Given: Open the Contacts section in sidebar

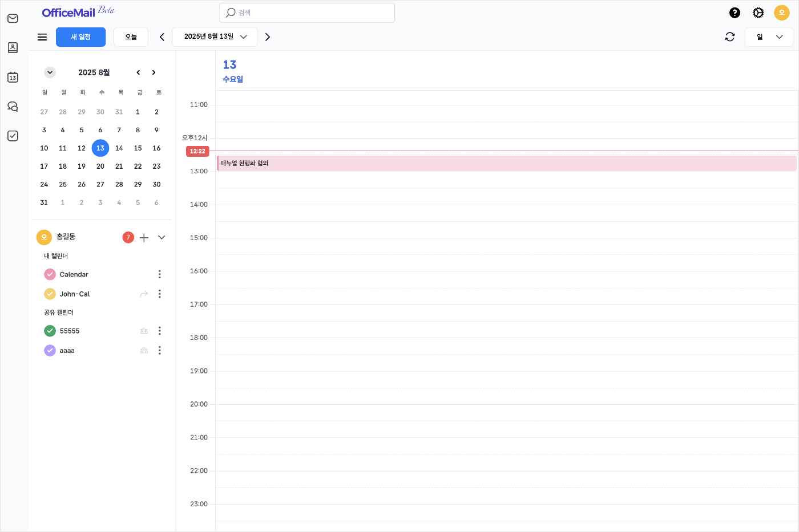Looking at the screenshot, I should point(13,48).
